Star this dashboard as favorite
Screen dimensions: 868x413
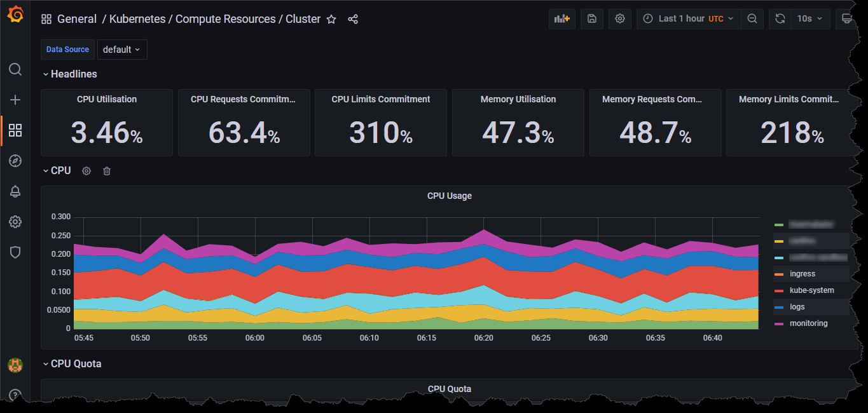331,19
